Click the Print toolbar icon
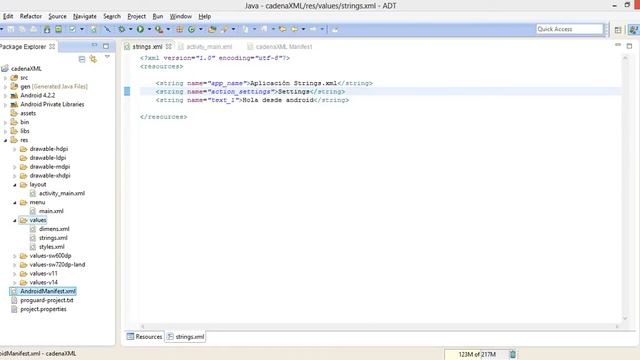Image resolution: width=640 pixels, height=360 pixels. click(33, 29)
